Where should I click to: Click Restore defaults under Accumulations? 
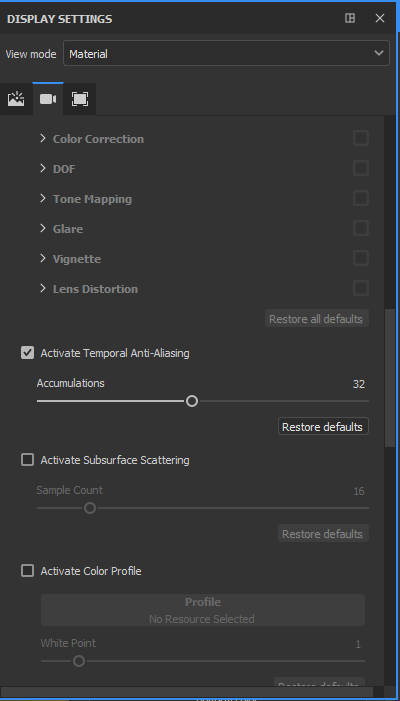[x=323, y=427]
